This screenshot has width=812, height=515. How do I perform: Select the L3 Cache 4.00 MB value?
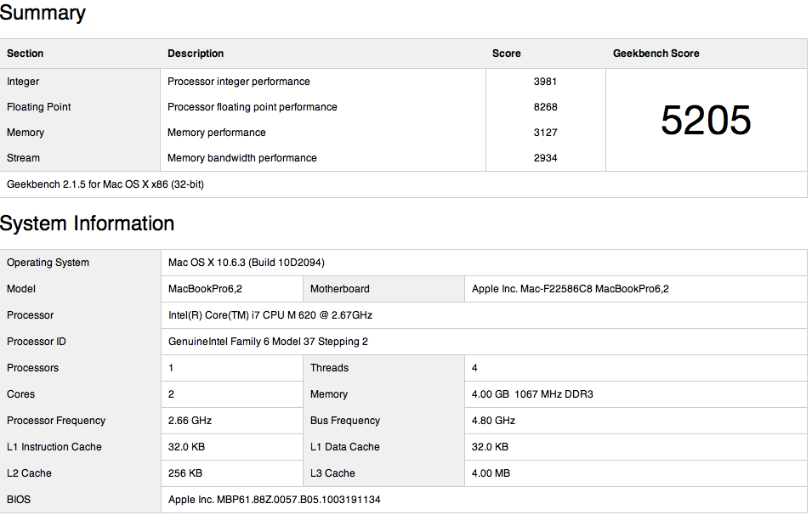tap(491, 473)
